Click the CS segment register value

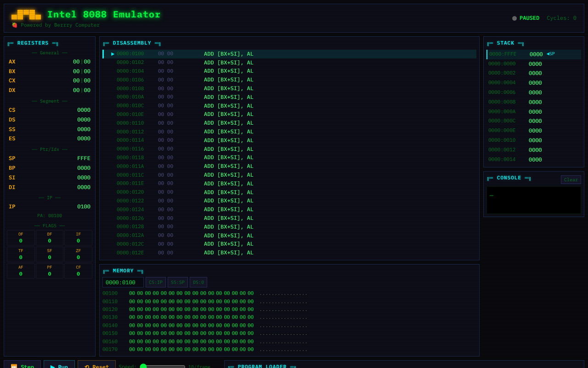pos(84,110)
